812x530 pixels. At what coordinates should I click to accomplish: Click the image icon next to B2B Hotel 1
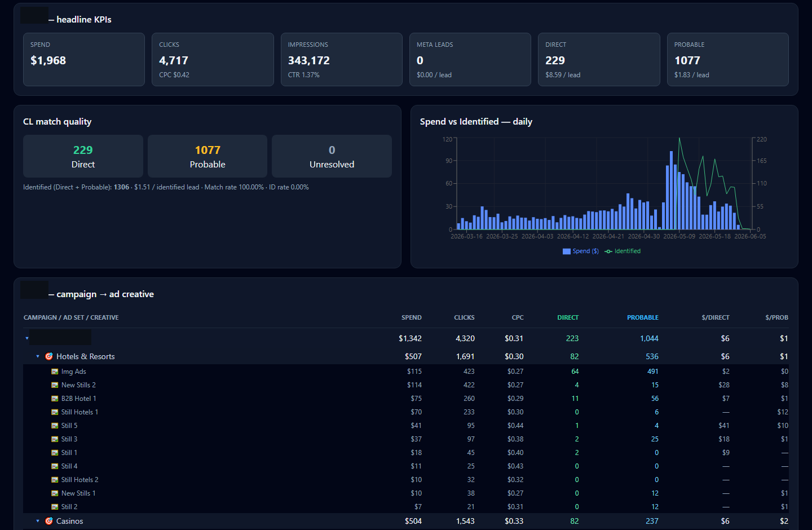55,399
